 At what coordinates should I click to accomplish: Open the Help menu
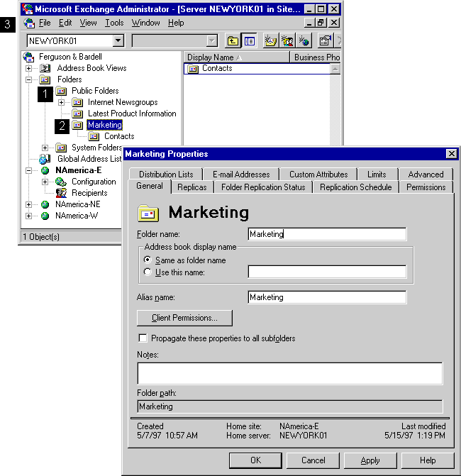pos(176,23)
